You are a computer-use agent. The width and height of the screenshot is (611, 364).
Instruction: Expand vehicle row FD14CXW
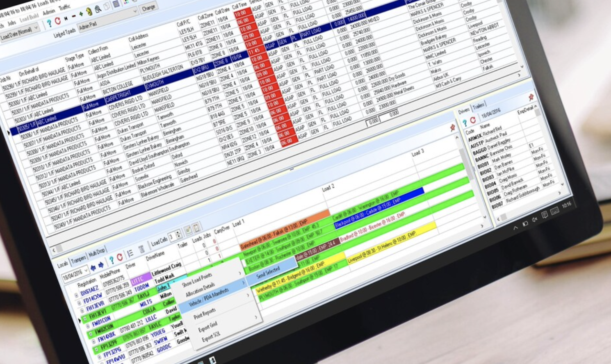tap(79, 303)
